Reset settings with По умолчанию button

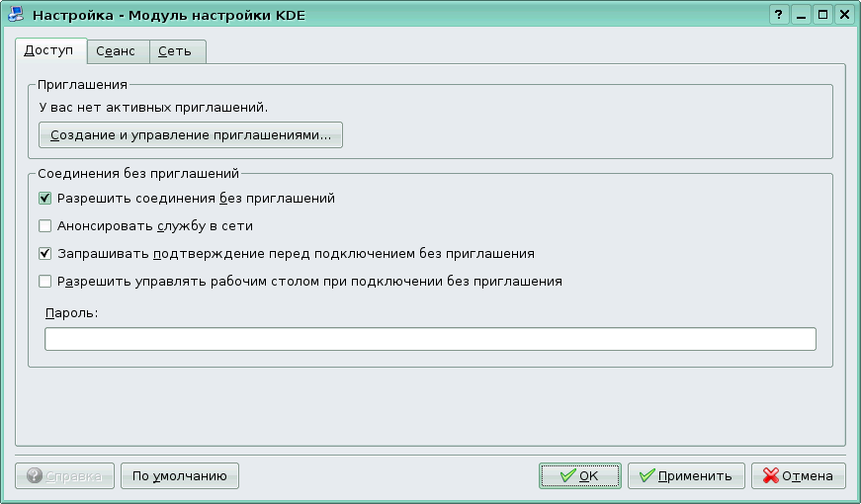coord(180,476)
